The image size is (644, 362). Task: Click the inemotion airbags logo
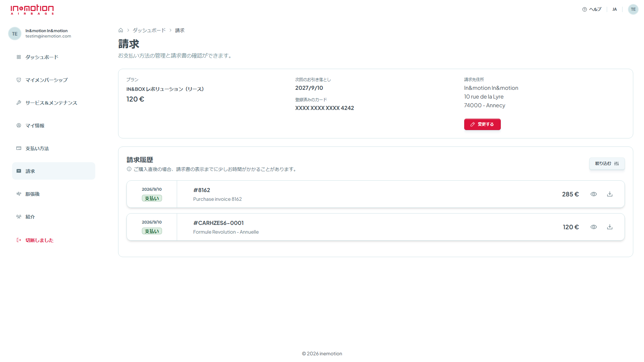32,9
